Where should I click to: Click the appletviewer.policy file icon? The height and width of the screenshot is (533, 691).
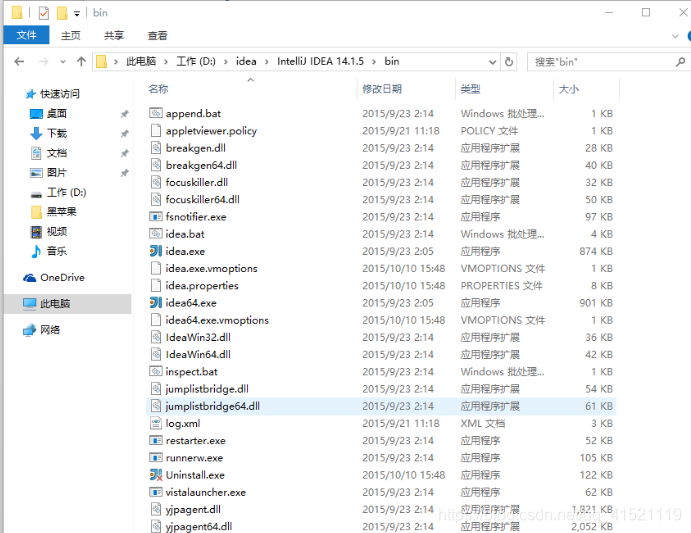156,130
